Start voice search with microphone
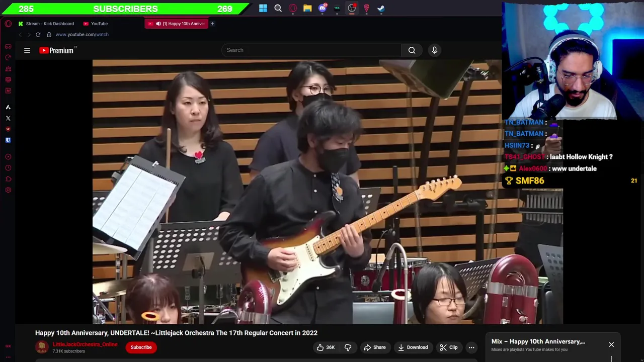This screenshot has width=644, height=362. 435,50
